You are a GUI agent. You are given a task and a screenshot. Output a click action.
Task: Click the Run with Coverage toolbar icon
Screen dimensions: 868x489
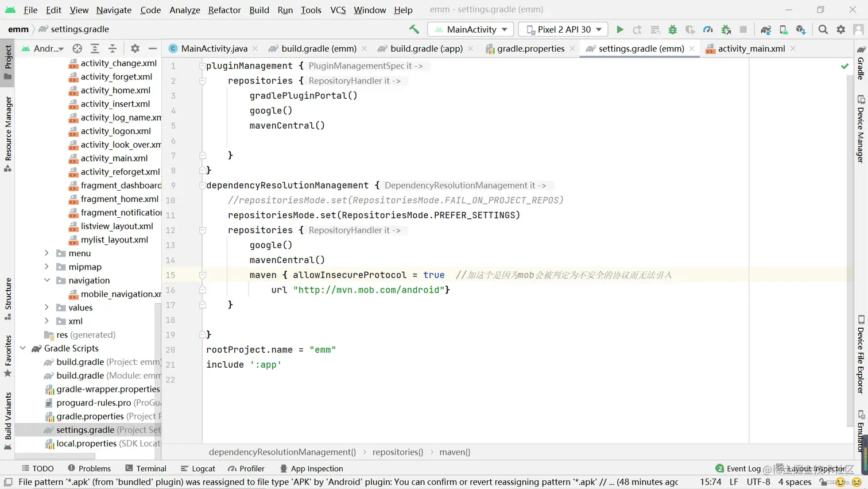point(690,29)
